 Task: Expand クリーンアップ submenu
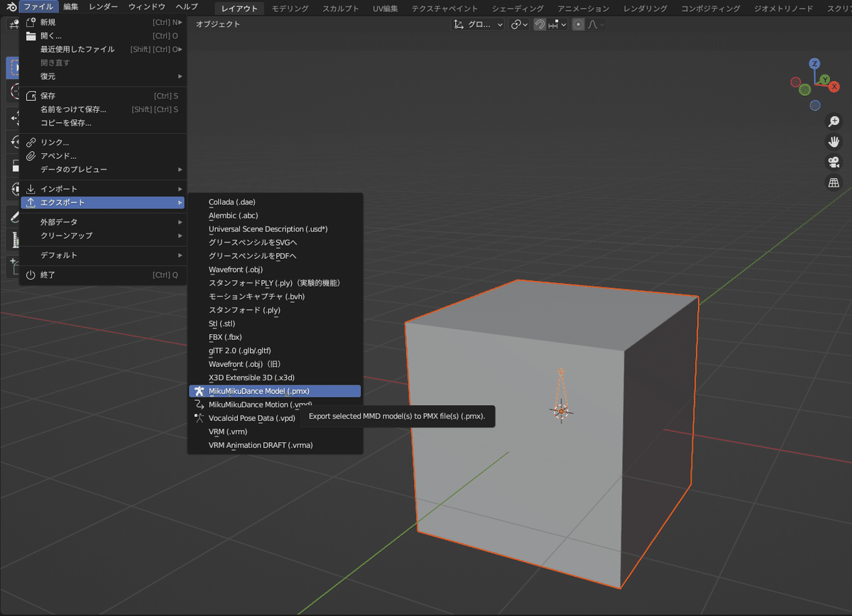[103, 236]
